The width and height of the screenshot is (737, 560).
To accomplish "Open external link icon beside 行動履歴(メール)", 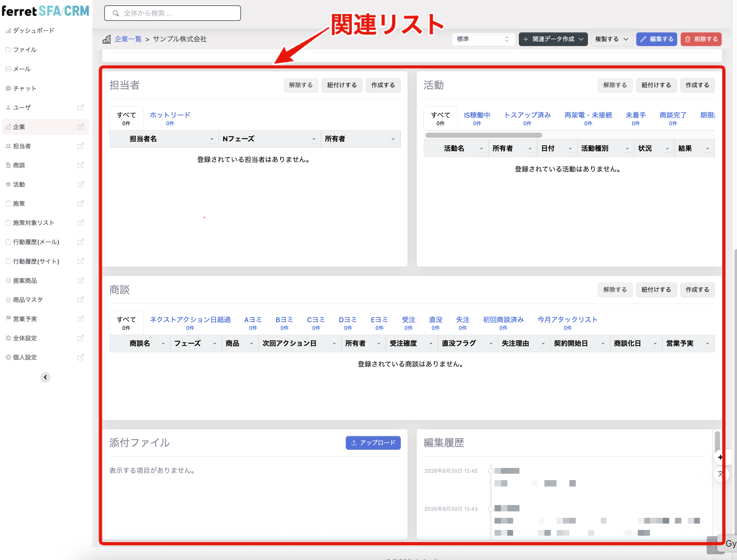I will [x=80, y=242].
